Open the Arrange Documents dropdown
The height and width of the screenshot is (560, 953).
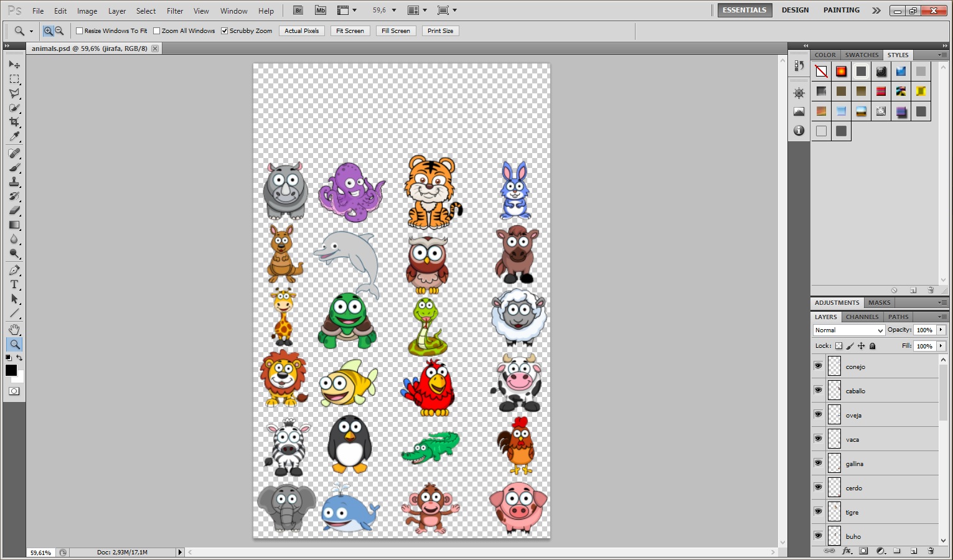[x=417, y=11]
